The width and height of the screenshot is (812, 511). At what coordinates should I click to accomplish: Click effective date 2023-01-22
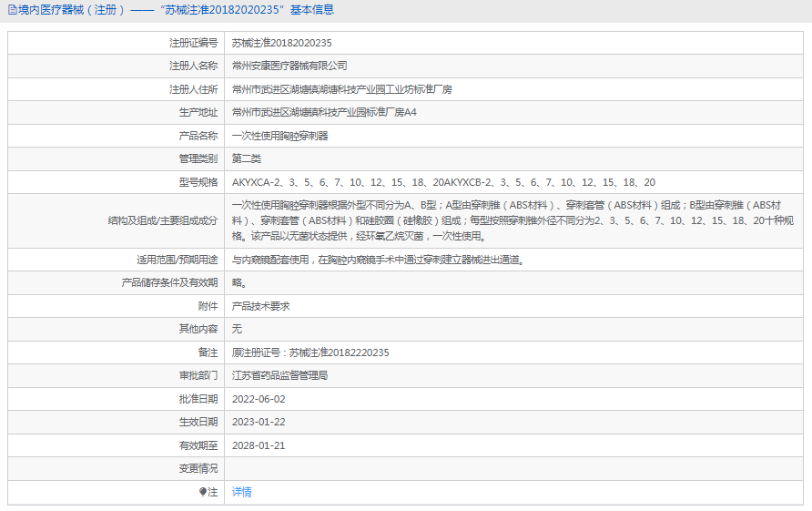pos(259,422)
